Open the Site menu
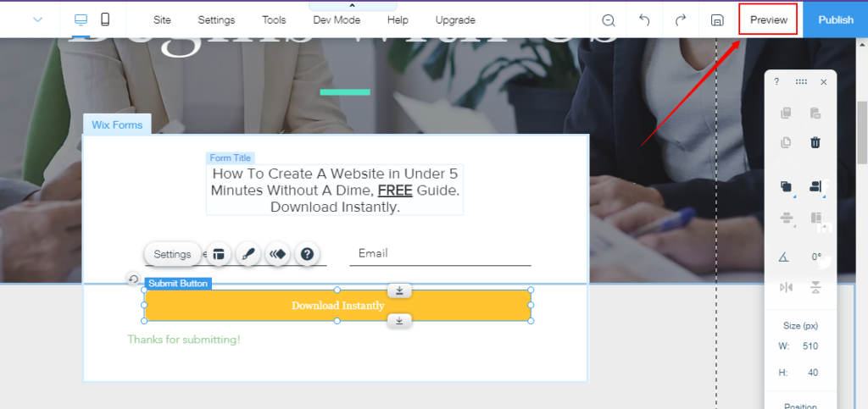Viewport: 868px width, 409px height. 162,20
